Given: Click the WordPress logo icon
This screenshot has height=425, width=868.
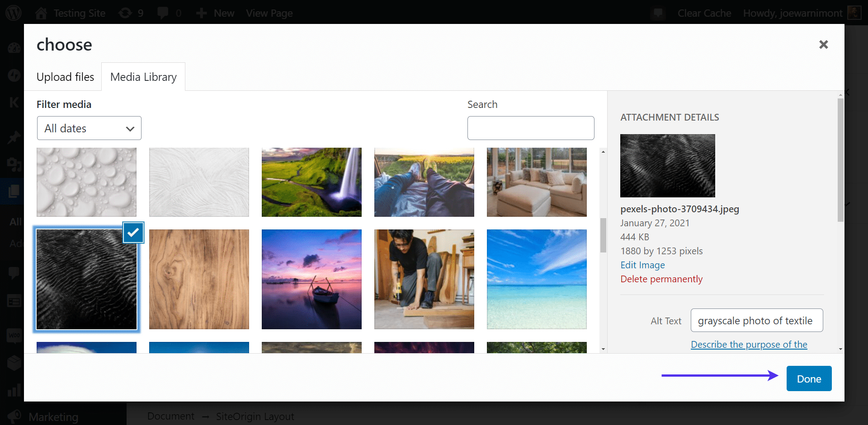Looking at the screenshot, I should (x=14, y=13).
